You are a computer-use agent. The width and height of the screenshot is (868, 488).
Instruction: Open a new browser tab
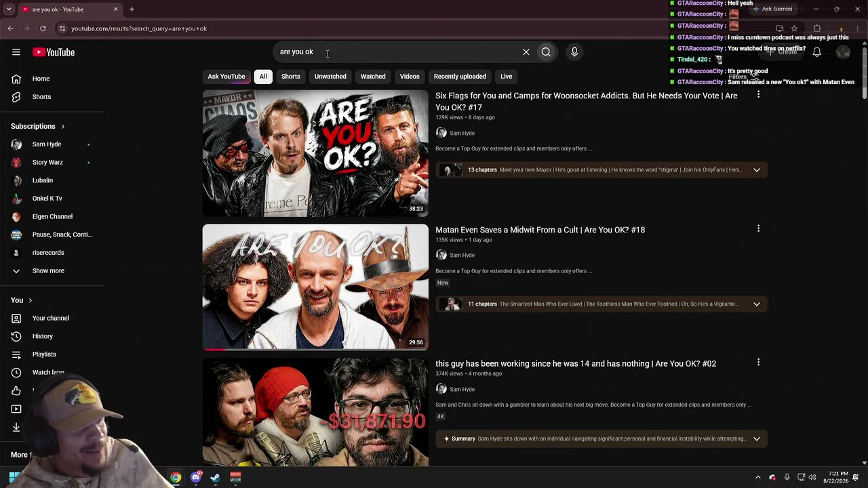pos(132,9)
